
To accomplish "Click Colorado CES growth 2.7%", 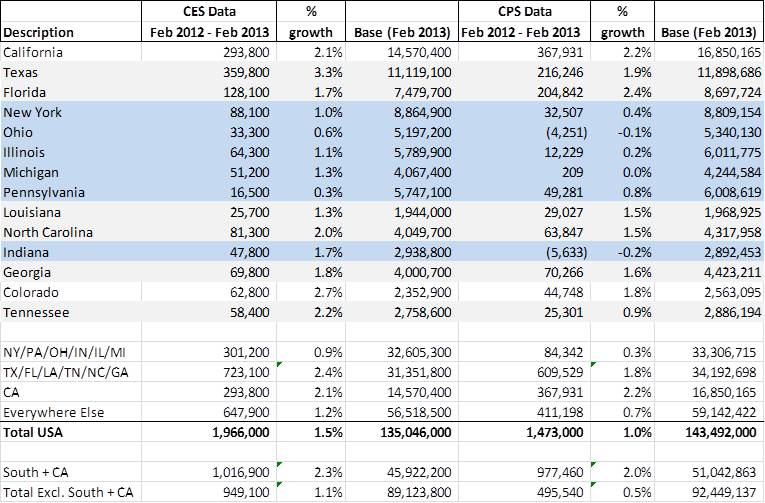I will 328,292.
